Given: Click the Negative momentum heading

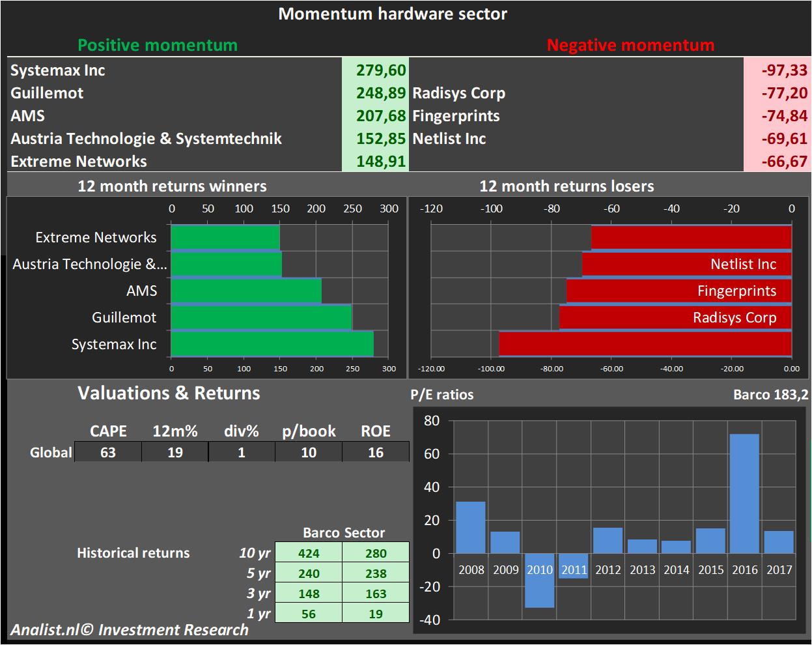Looking at the screenshot, I should click(630, 45).
